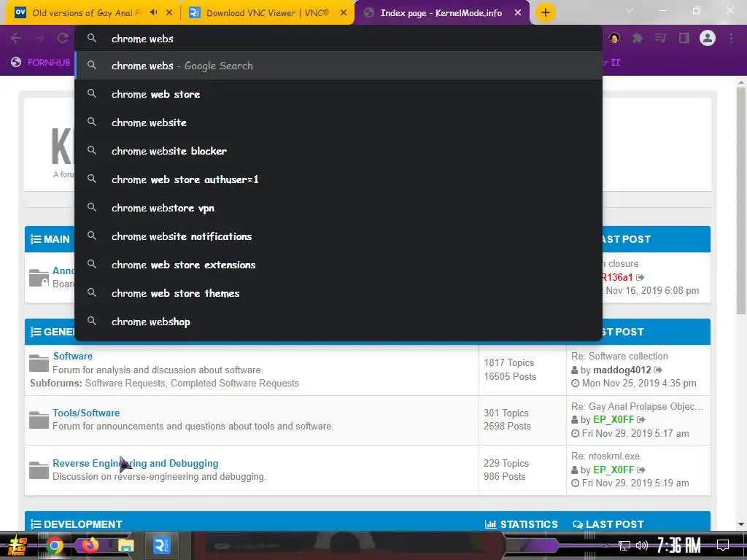The image size is (747, 560).
Task: View latest post icon in Tools/Software row
Action: click(x=641, y=419)
